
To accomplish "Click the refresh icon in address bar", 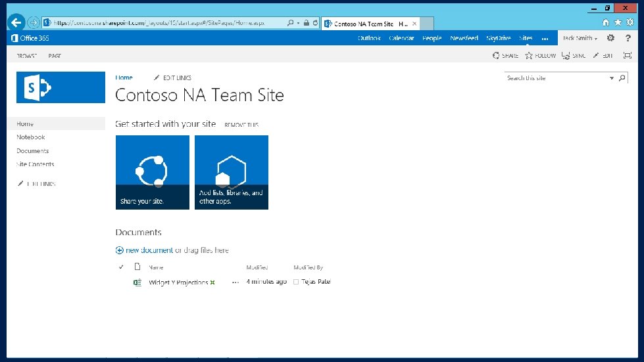I will click(x=316, y=23).
